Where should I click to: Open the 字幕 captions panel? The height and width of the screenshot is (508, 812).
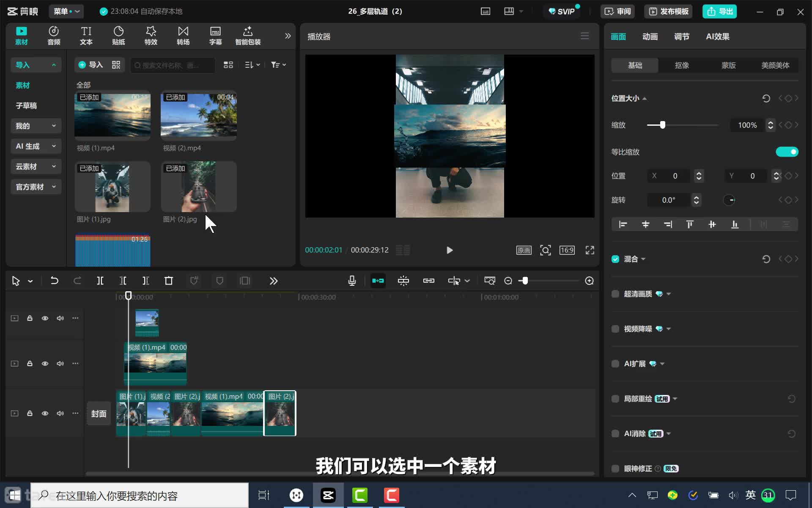coord(215,36)
